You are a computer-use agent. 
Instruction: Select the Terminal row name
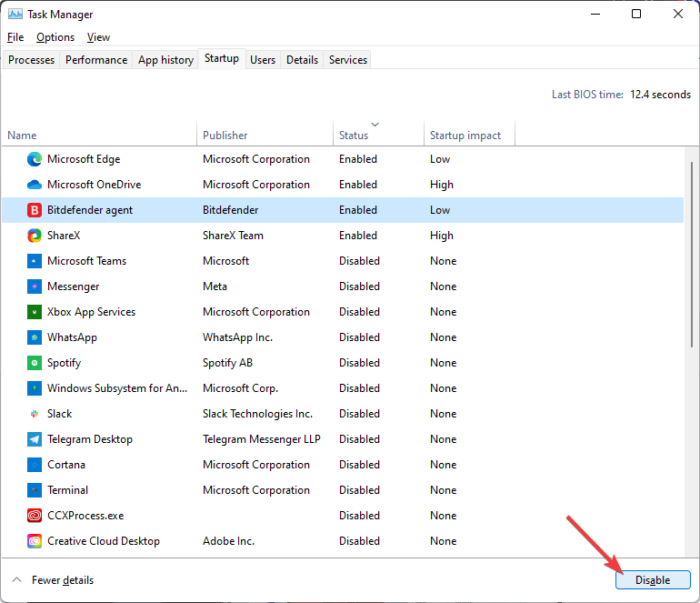(x=68, y=490)
